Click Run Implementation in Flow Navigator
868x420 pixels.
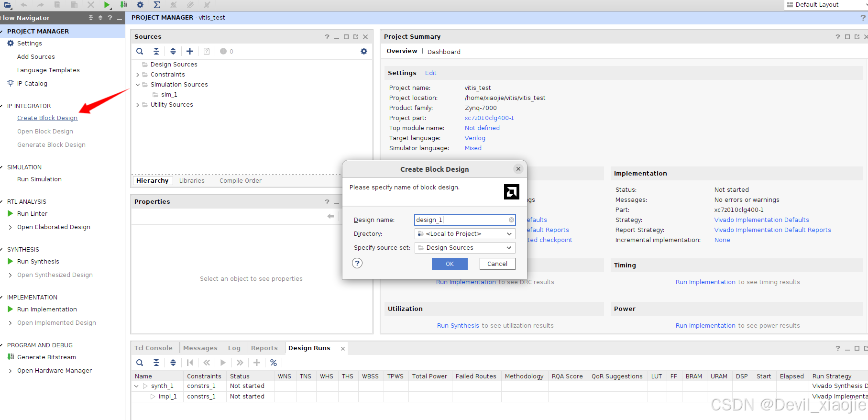click(x=47, y=309)
